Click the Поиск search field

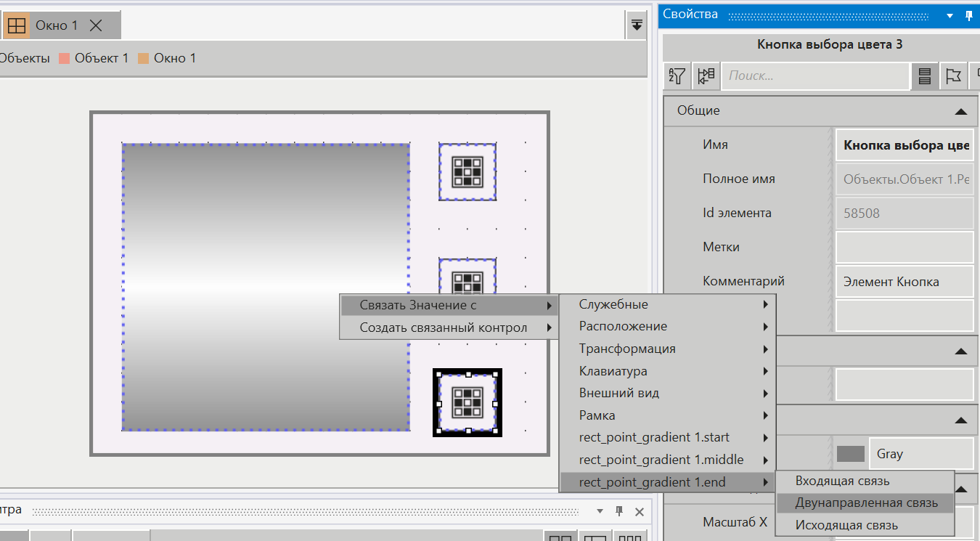click(x=816, y=76)
